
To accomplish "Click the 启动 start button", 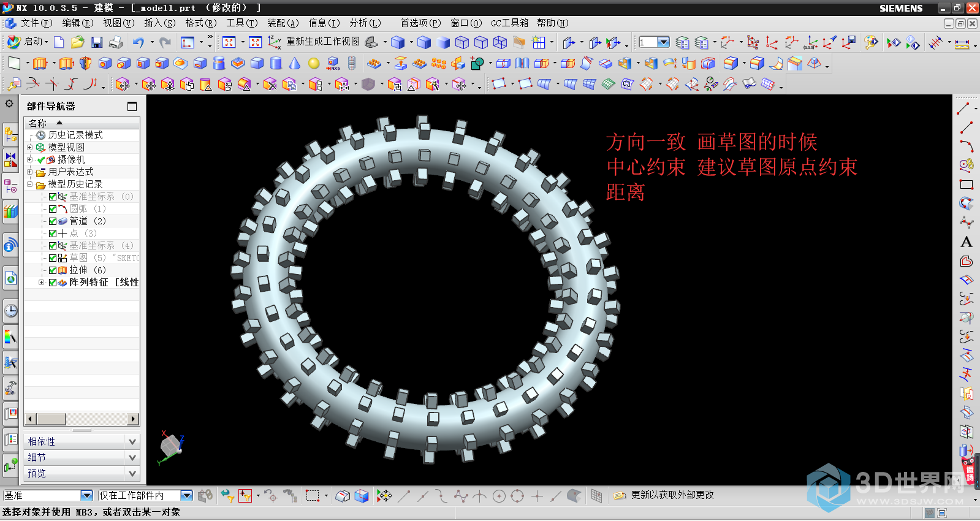I will (27, 42).
